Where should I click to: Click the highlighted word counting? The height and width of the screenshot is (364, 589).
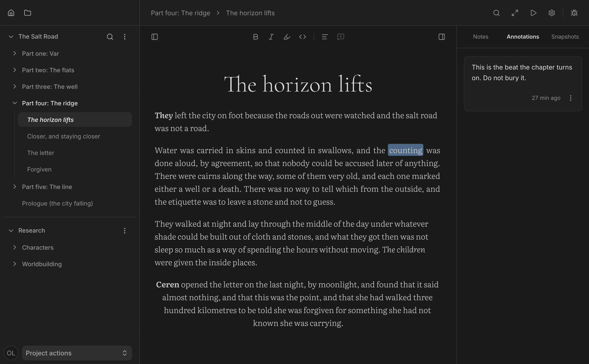pos(406,150)
